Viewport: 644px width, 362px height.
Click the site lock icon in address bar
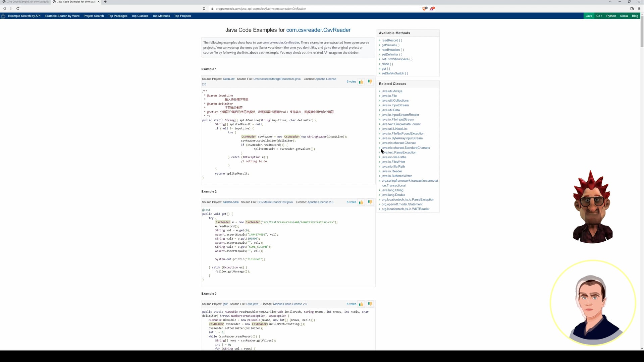tap(212, 9)
